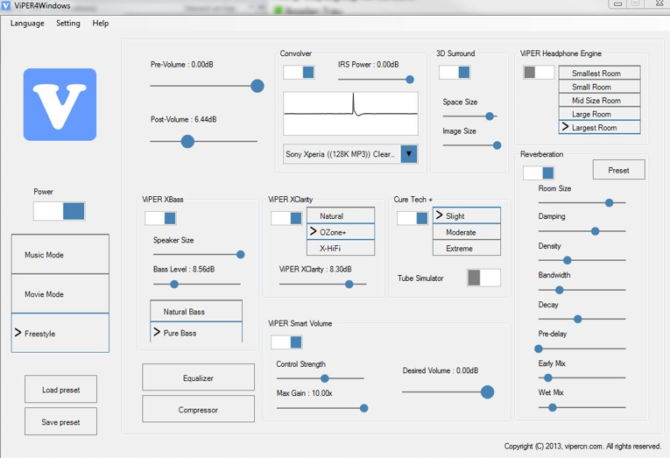Switch to Music Mode
Screen dimensions: 670x458
[60, 255]
